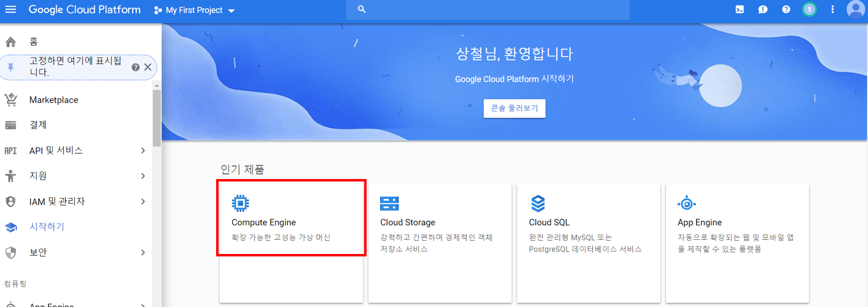Click the billing card icon
Screen dimensions: 868x307
coord(11,126)
